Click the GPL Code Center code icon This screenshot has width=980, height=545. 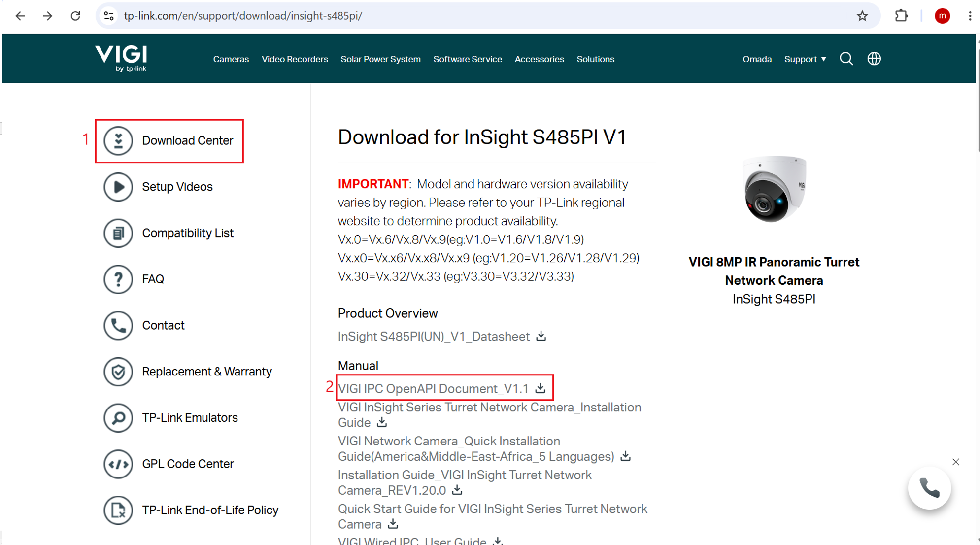click(x=118, y=464)
